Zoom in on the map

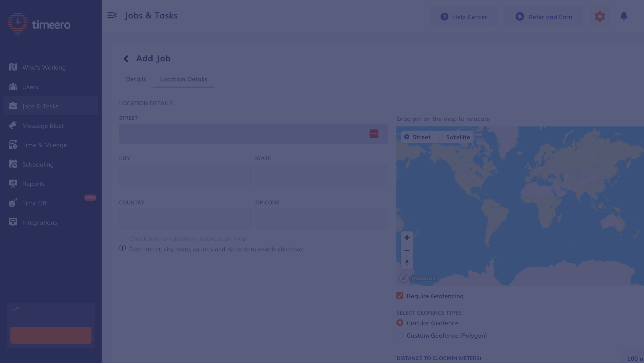pos(407,238)
